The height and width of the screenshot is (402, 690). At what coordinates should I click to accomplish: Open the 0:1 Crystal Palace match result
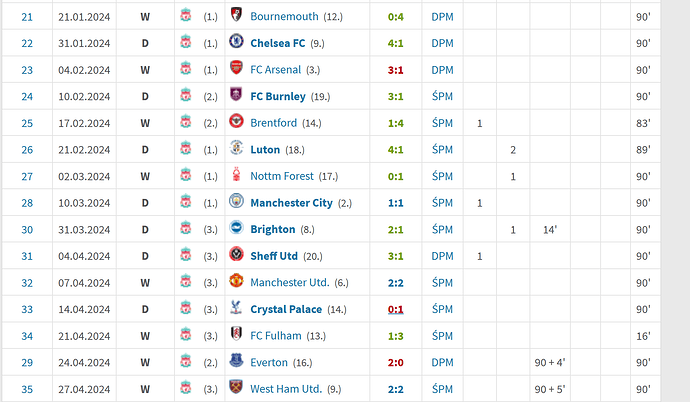coord(396,310)
